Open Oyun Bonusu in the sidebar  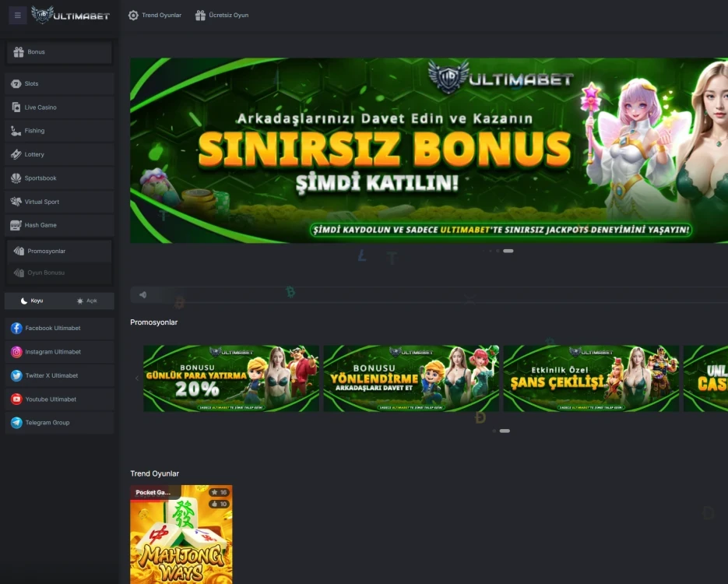pos(59,273)
